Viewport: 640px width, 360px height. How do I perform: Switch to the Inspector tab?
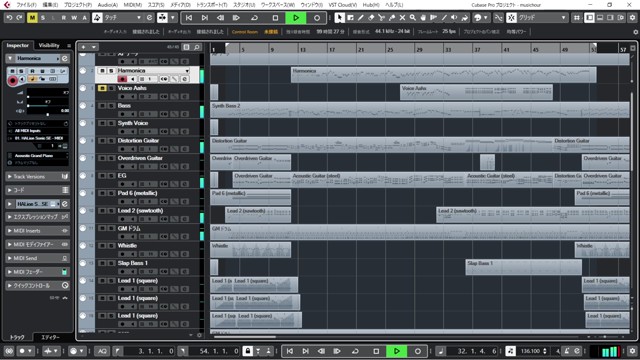[18, 45]
